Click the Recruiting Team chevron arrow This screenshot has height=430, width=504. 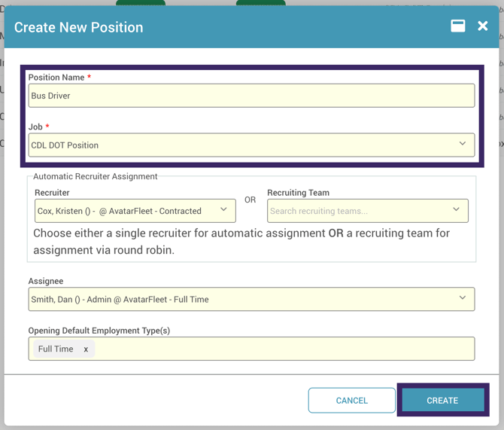(457, 210)
